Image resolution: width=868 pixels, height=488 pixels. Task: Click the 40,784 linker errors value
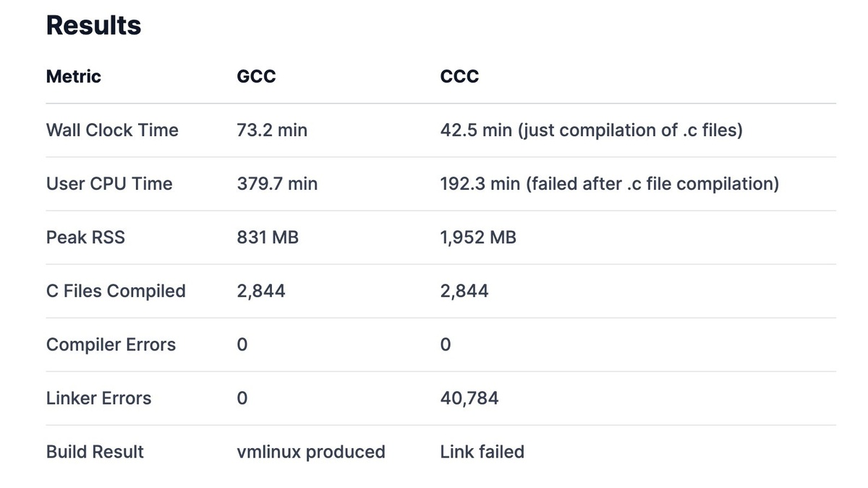tap(469, 398)
